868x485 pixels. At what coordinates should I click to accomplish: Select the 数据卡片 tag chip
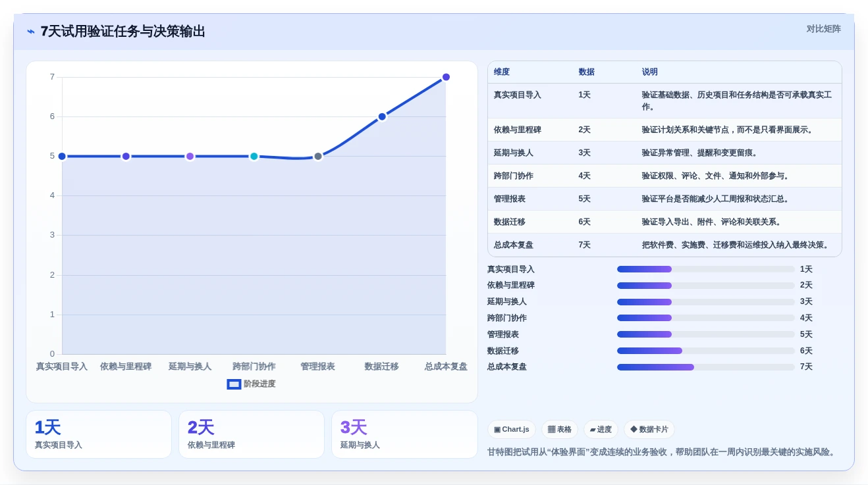point(649,430)
